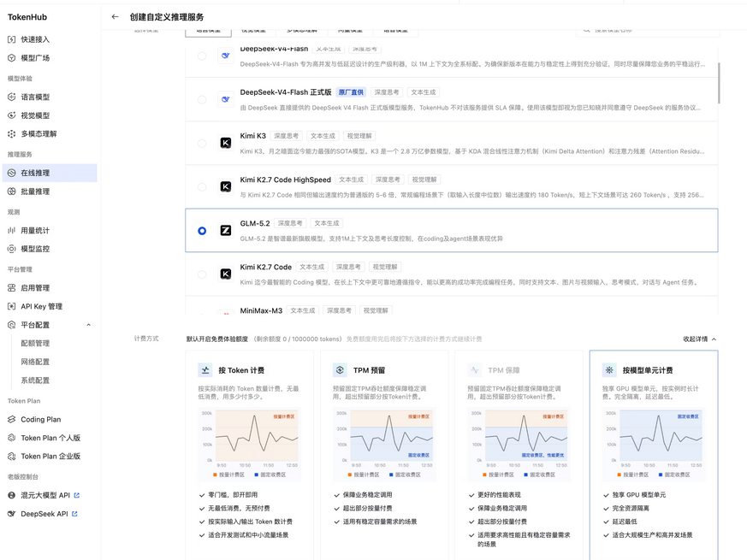This screenshot has width=747, height=560.
Task: Click 深度思考 tag on Kimi K3 row
Action: 287,136
